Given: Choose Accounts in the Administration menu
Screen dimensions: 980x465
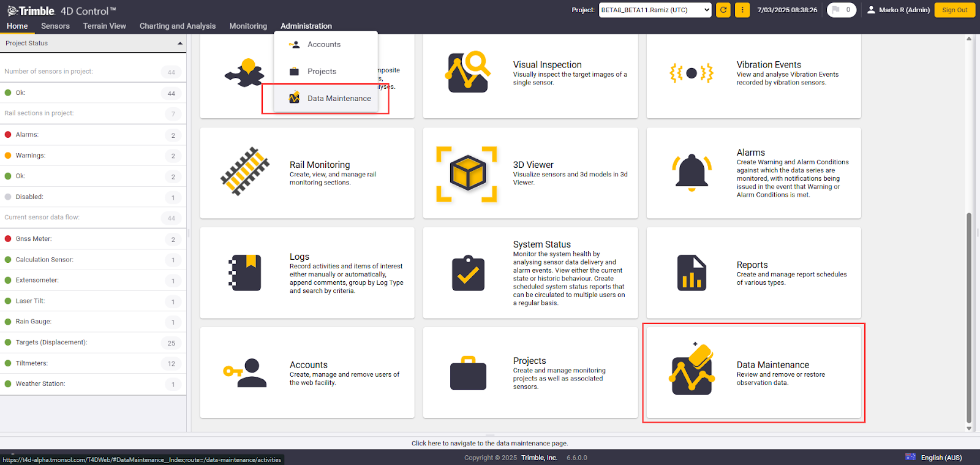Looking at the screenshot, I should pyautogui.click(x=323, y=45).
